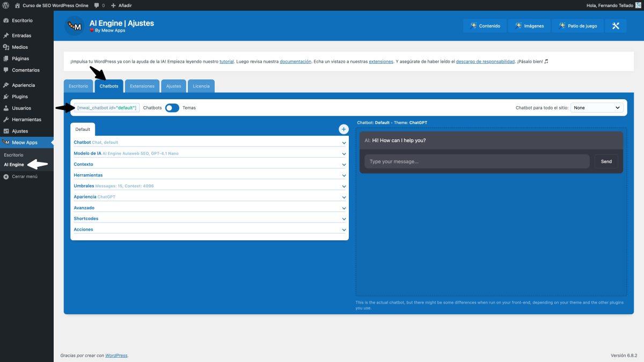Click the Send button in the chatbot preview
644x362 pixels.
point(606,161)
